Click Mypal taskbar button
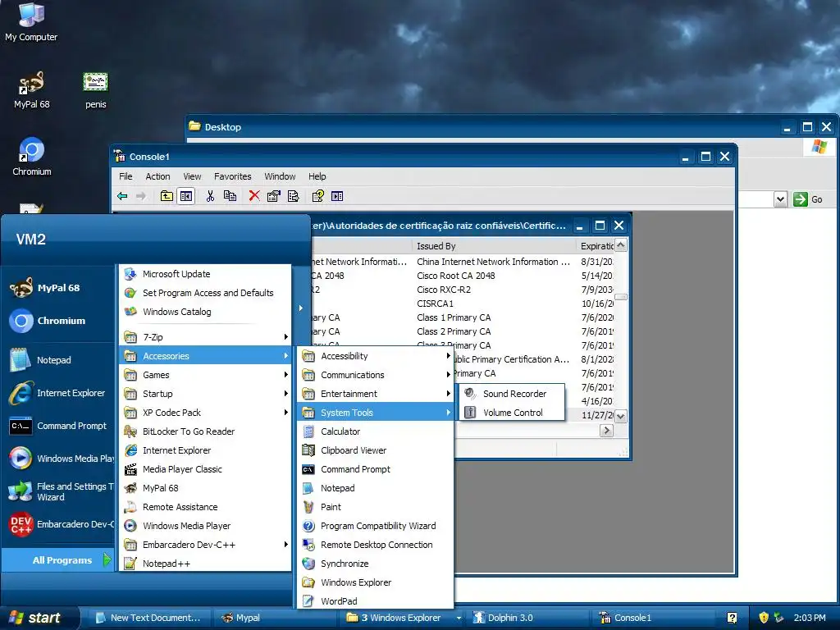Image resolution: width=840 pixels, height=630 pixels. [x=276, y=618]
